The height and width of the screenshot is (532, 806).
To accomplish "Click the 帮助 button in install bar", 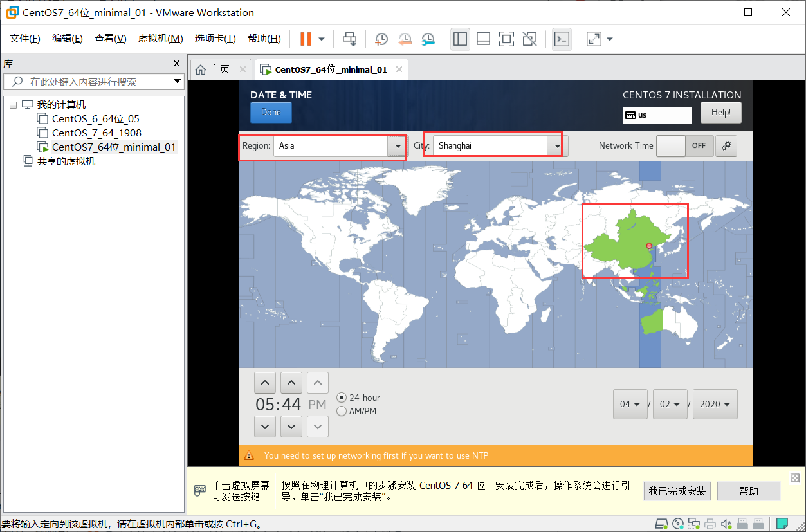I will pyautogui.click(x=749, y=491).
